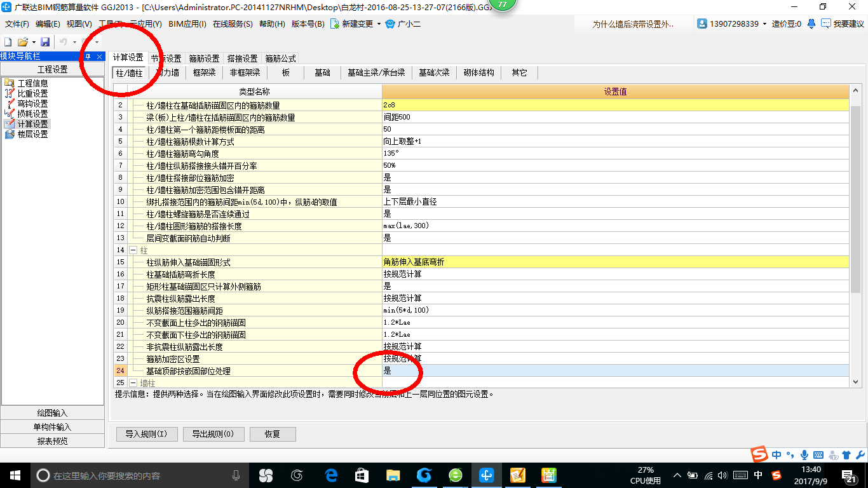The image size is (868, 488).
Task: Open account dropdown next to 13907298339
Action: click(765, 24)
